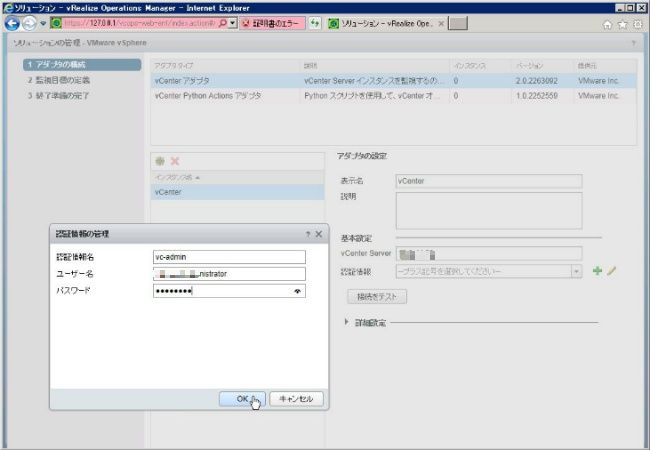Focus the credential name field vc-admin
The image size is (650, 450).
229,257
